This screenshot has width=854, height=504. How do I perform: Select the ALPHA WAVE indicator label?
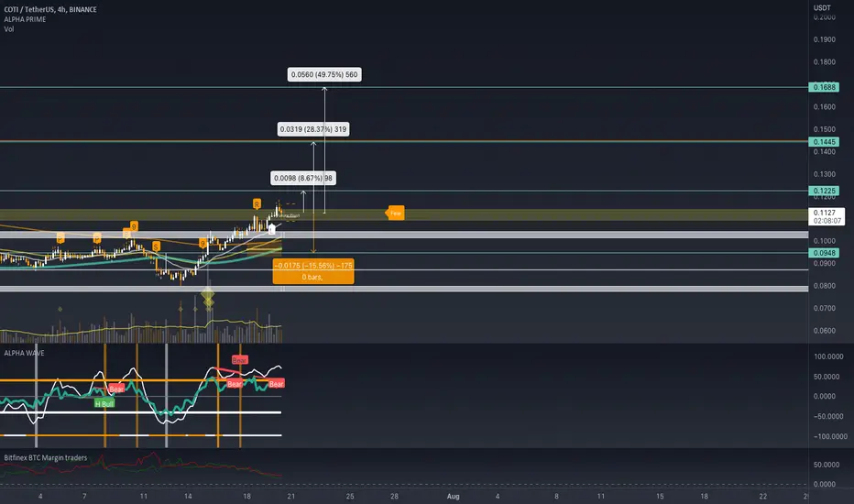coord(24,353)
